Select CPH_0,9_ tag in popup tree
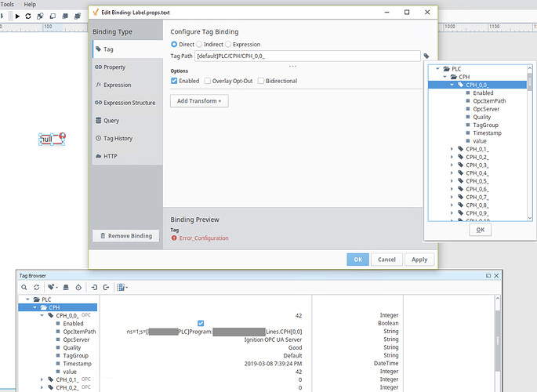Viewport: 537px width, 392px height. point(477,213)
